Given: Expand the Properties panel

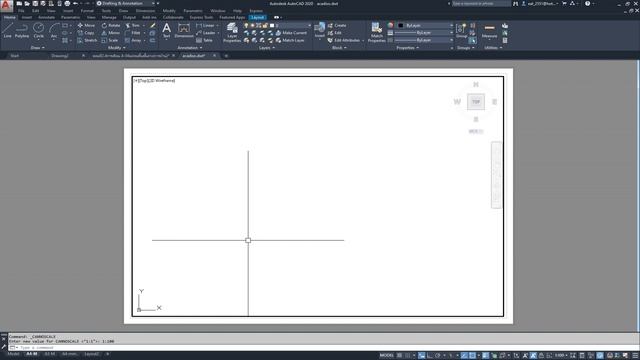Looking at the screenshot, I should coord(407,48).
